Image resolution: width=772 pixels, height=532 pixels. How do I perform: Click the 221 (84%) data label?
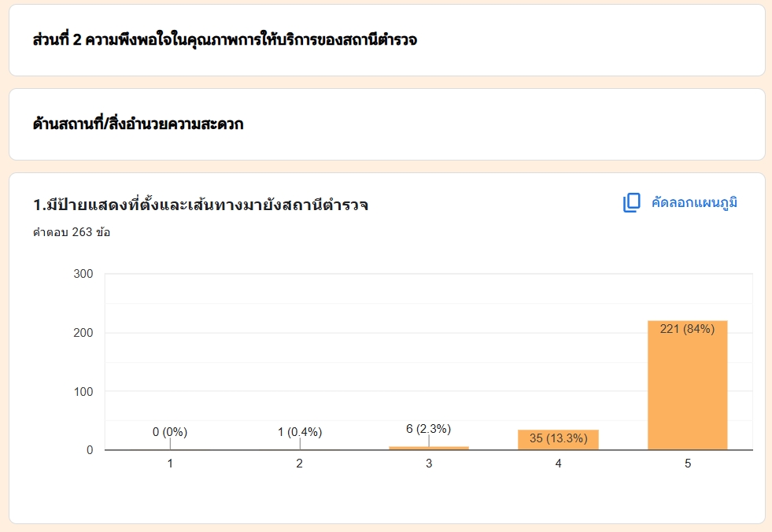[x=687, y=330]
